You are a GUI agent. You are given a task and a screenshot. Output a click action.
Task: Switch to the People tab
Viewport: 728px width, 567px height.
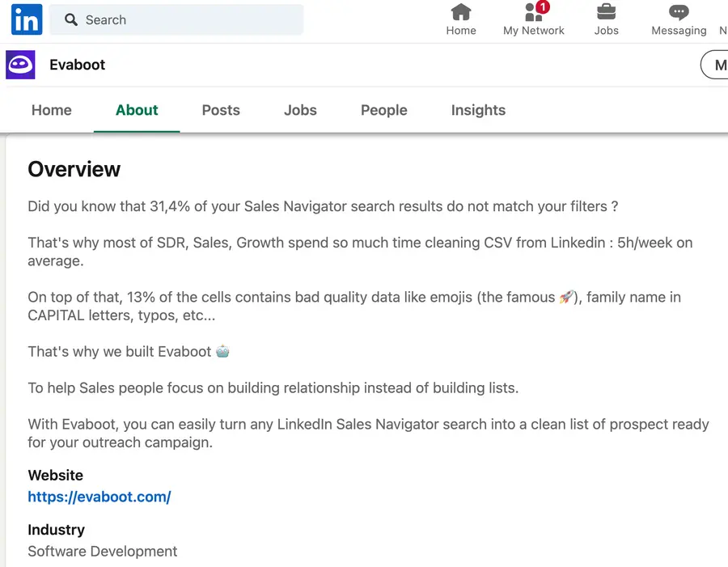(x=383, y=110)
